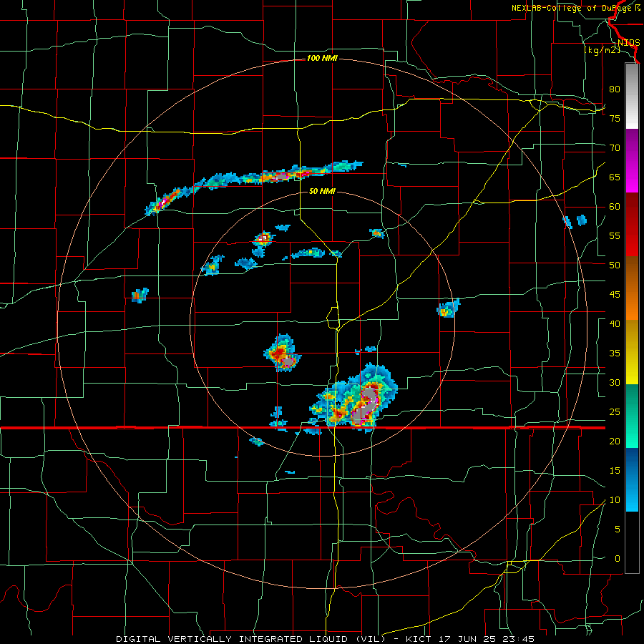Click the "80" value on the VIL scale
The image size is (644, 644).
point(615,89)
